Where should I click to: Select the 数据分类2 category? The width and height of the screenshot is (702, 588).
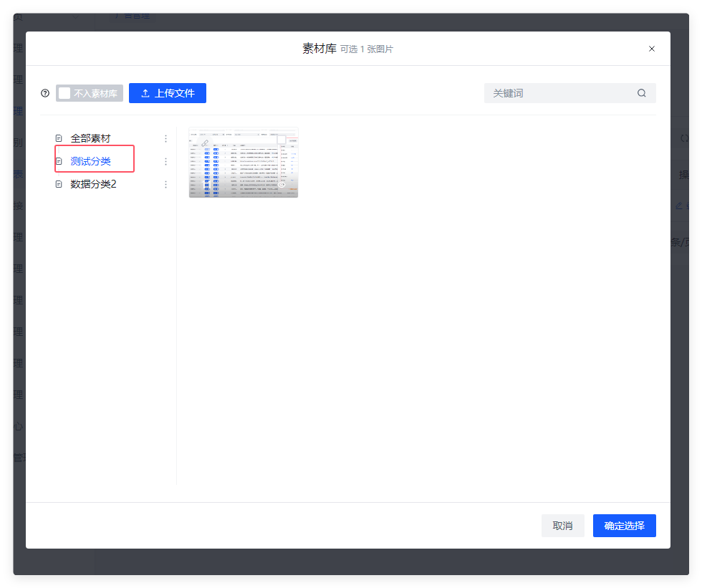click(93, 184)
